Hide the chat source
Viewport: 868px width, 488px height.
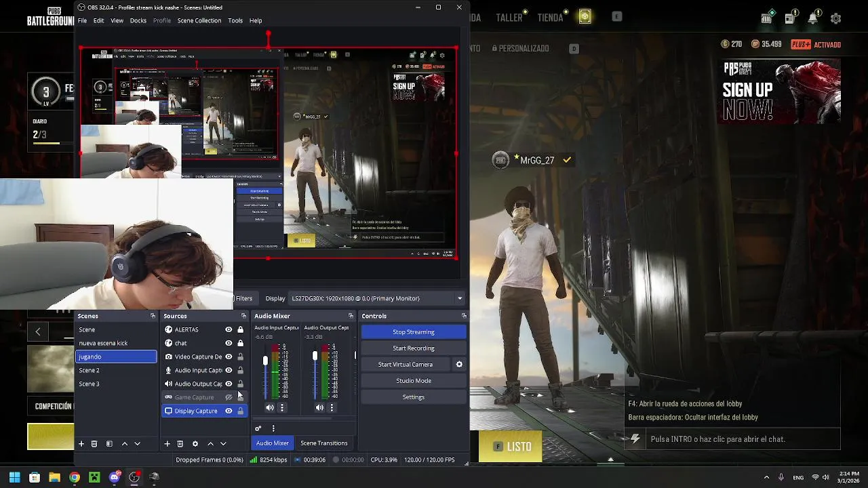coord(229,343)
